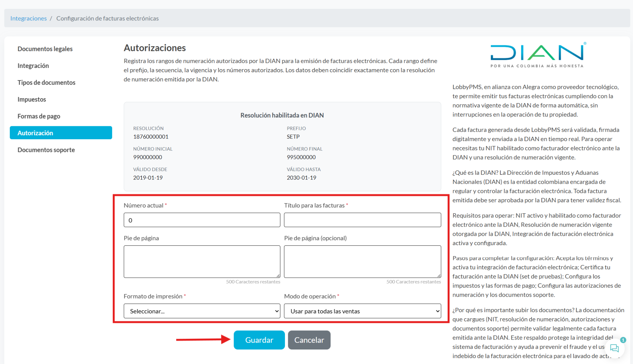Click into the Pie de página textarea
The image size is (633, 364).
[x=202, y=261]
